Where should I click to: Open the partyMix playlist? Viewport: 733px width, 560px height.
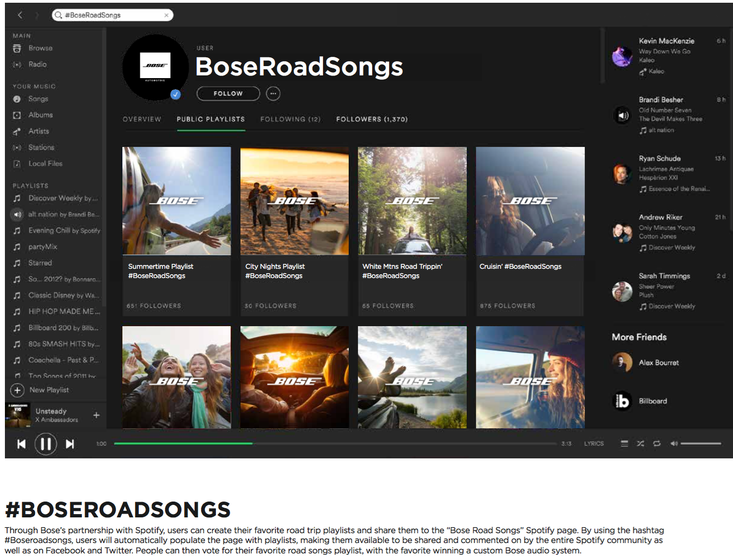pyautogui.click(x=43, y=247)
